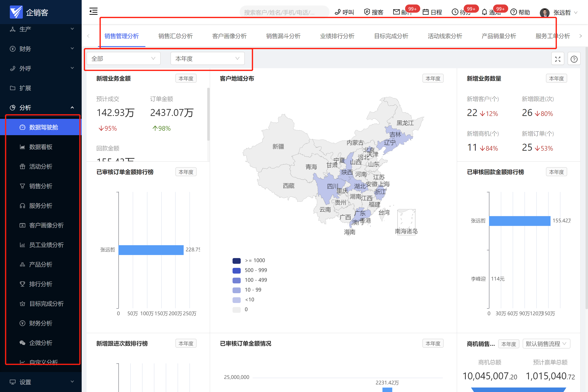
Task: Click the 待办 clock icon in top bar
Action: (x=455, y=12)
